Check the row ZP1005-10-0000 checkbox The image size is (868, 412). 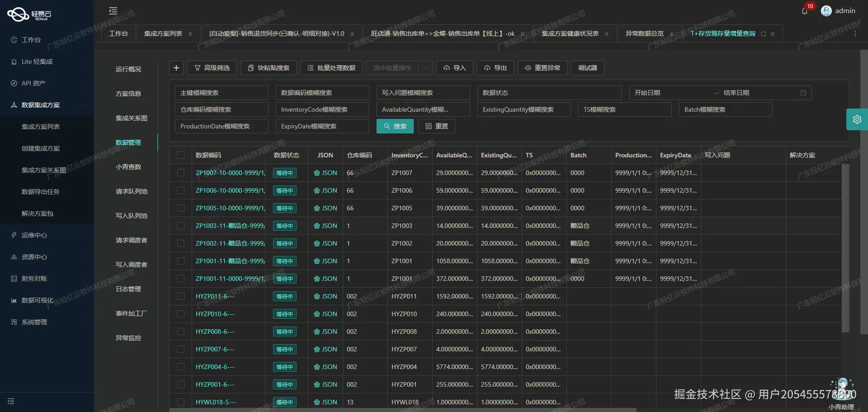tap(181, 208)
